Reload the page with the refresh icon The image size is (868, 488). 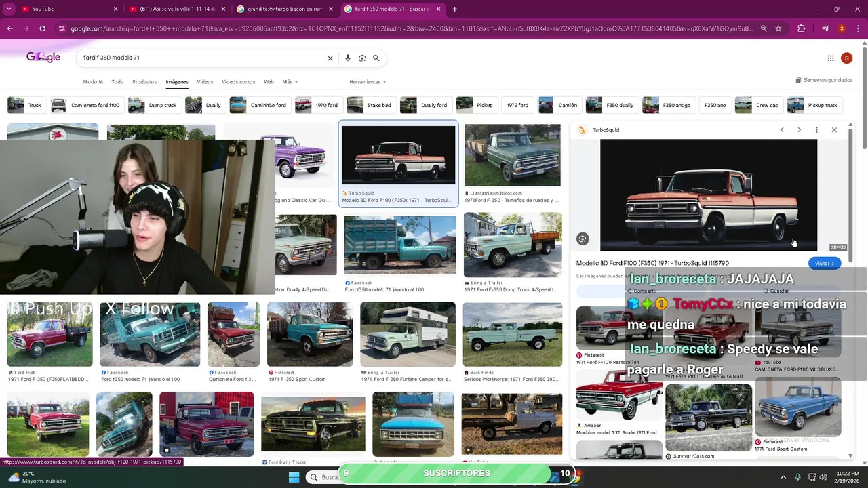[42, 28]
